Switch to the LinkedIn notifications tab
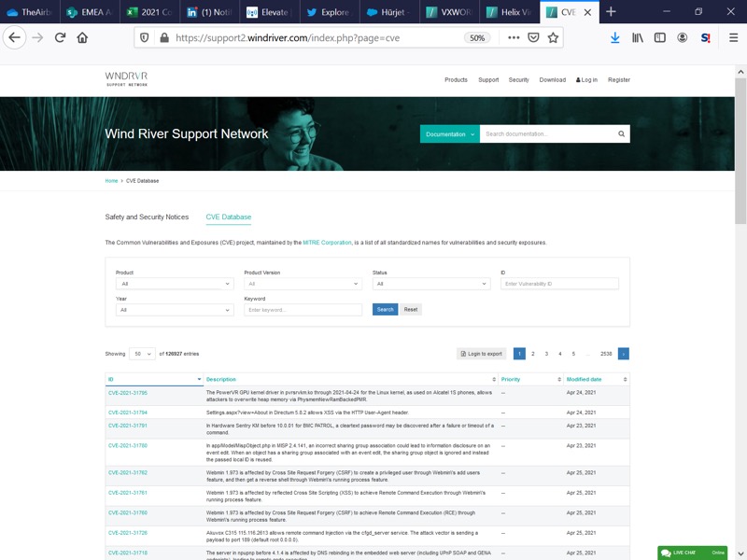Screen dimensions: 747x560 coord(210,12)
